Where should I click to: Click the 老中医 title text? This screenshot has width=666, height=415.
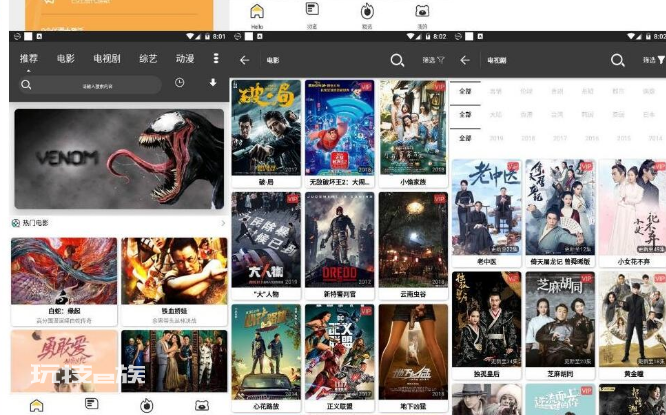tap(486, 262)
